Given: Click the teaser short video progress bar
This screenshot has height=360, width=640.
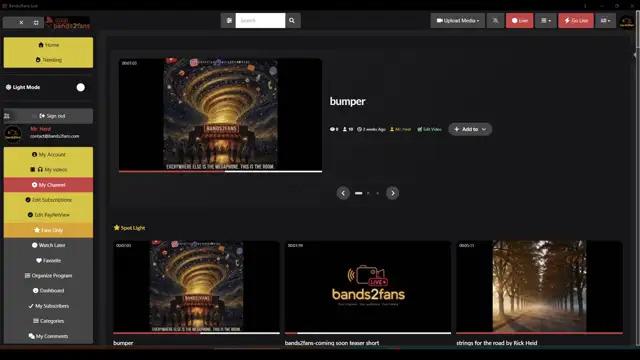Looking at the screenshot, I should point(368,333).
